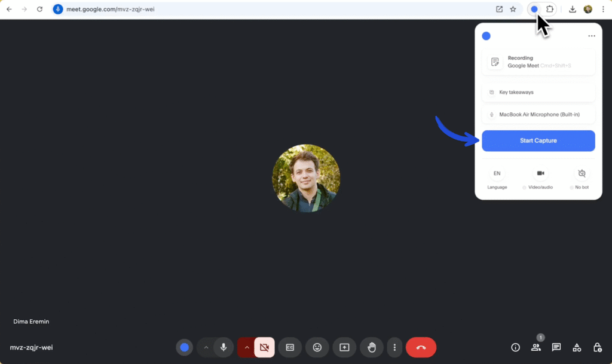This screenshot has width=612, height=364.
Task: Select the Key takeaways option
Action: coord(538,91)
